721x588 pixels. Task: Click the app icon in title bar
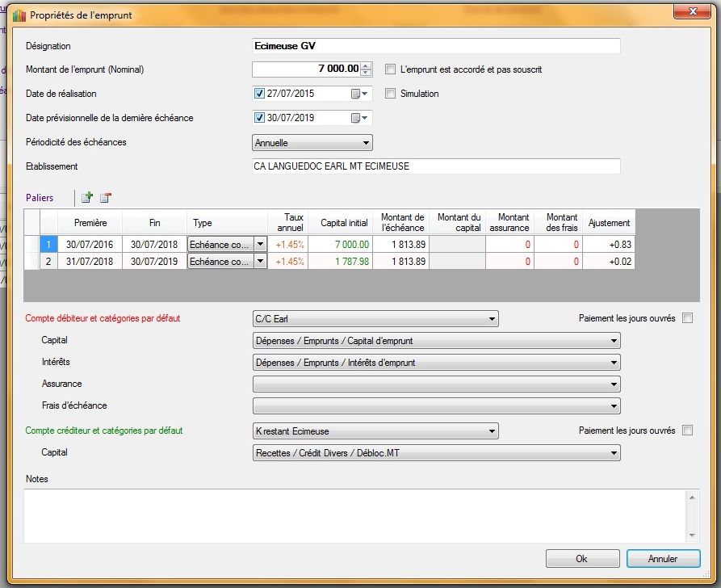tap(18, 15)
